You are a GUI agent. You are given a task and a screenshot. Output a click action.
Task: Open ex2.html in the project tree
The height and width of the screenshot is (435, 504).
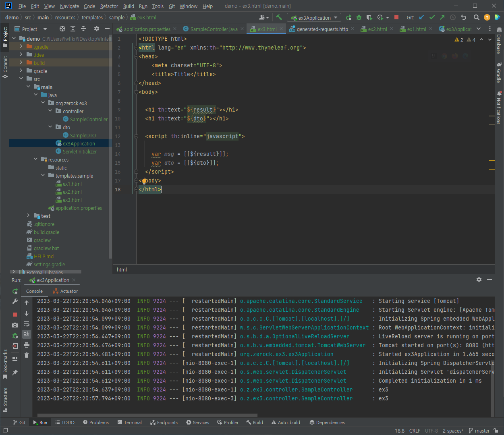[x=72, y=192]
